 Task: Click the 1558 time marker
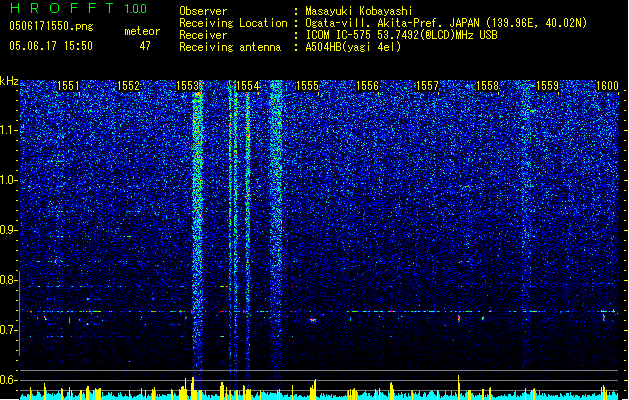(x=487, y=86)
